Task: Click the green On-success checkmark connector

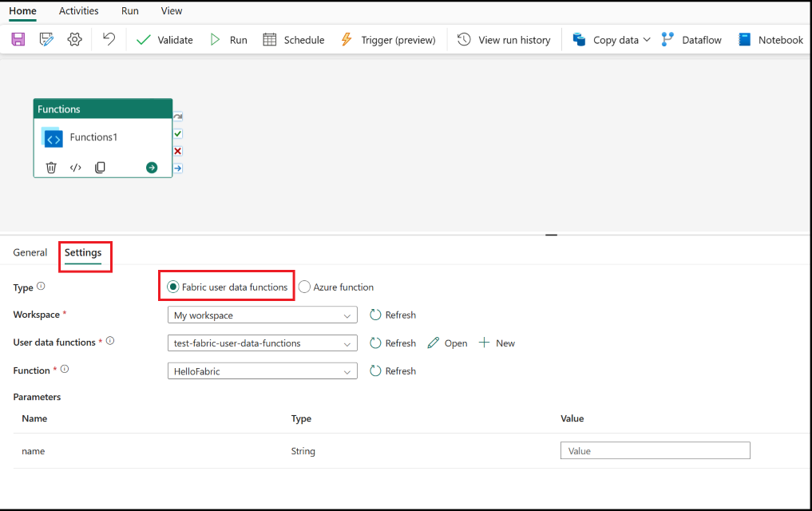Action: (x=177, y=133)
